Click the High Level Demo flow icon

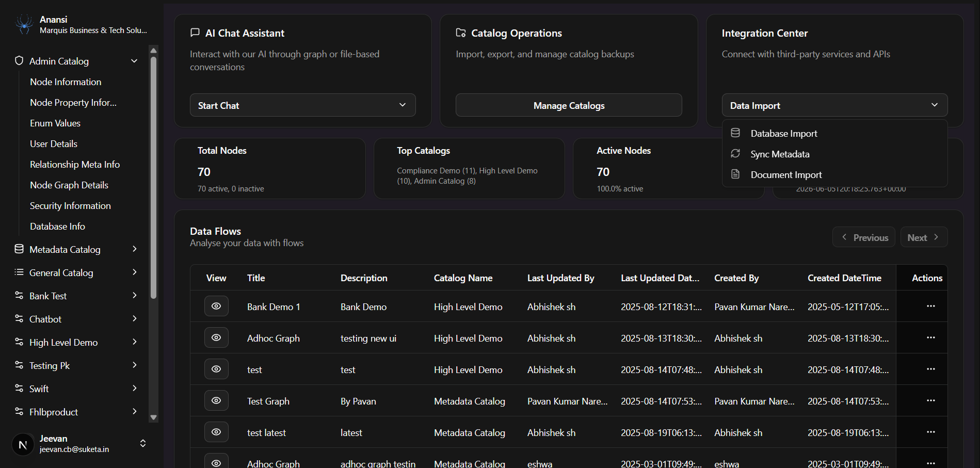click(19, 342)
